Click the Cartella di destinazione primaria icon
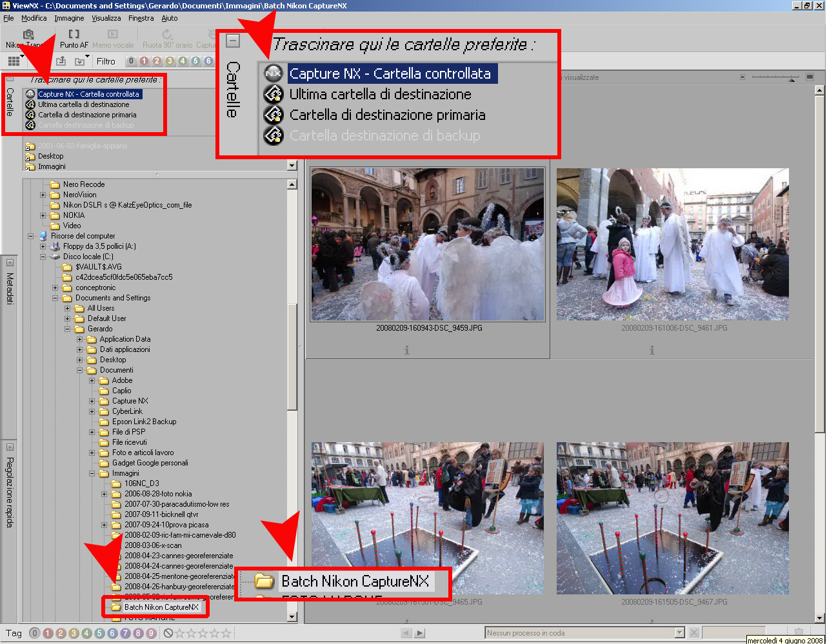The width and height of the screenshot is (827, 644). point(30,115)
